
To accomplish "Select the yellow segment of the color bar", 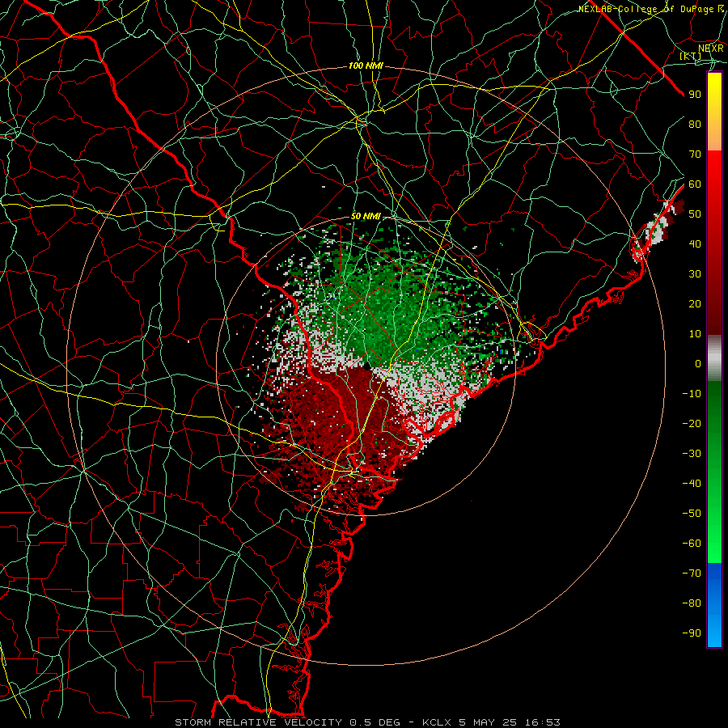I will click(x=714, y=112).
